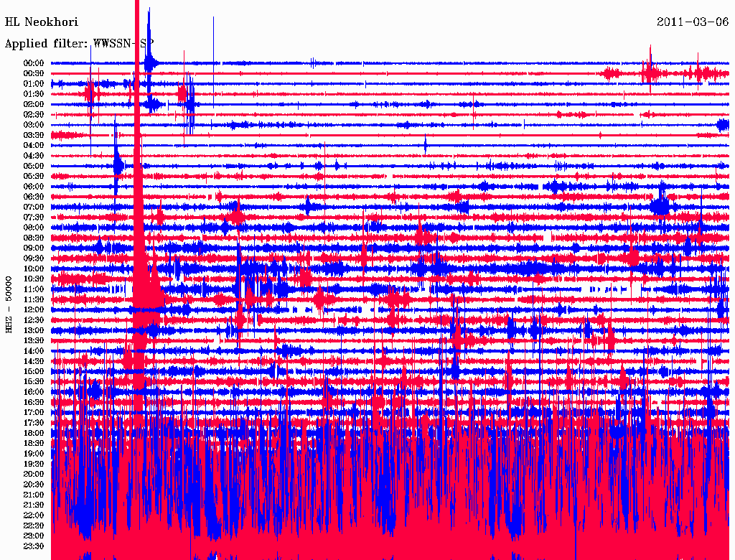Select the 20:30 time label
Viewport: 735px width, 560px height.
tap(34, 485)
